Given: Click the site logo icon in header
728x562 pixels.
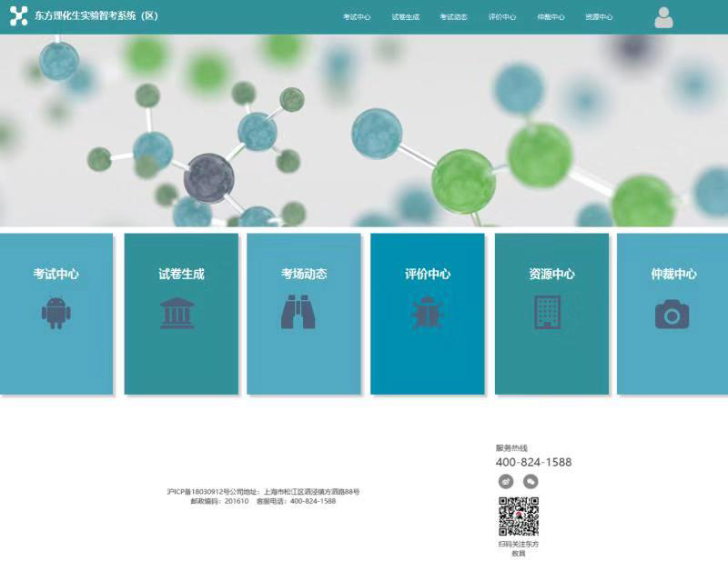Looking at the screenshot, I should (18, 16).
